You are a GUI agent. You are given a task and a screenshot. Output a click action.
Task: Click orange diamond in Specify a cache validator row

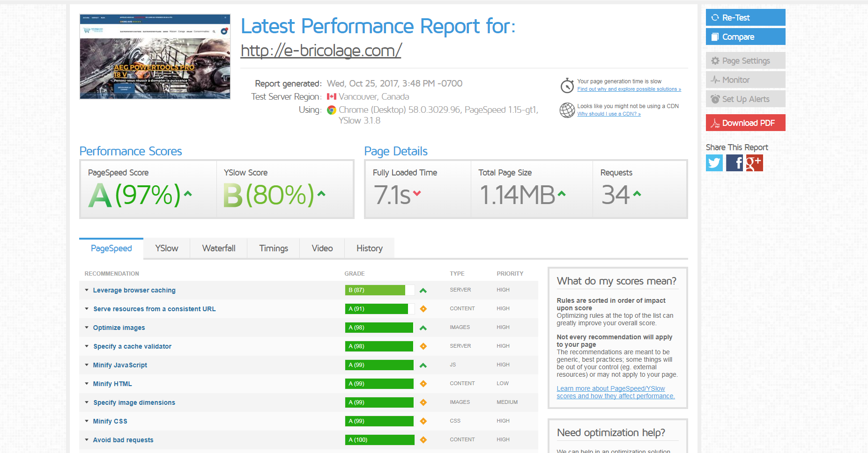pos(423,346)
